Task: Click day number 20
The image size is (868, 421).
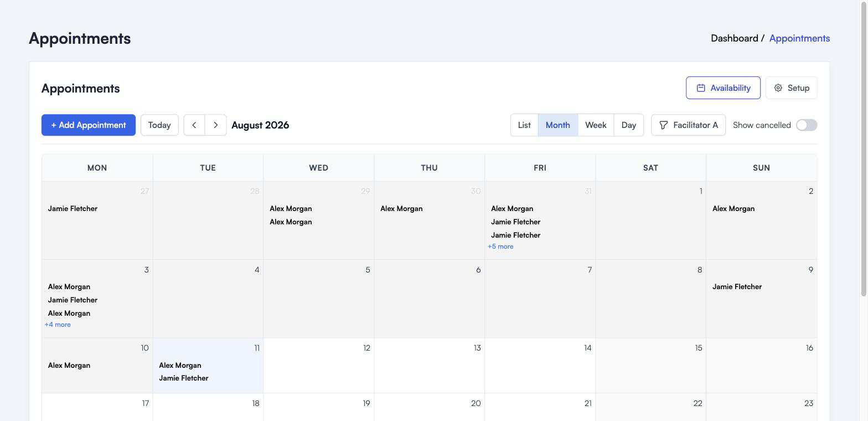Action: 476,403
